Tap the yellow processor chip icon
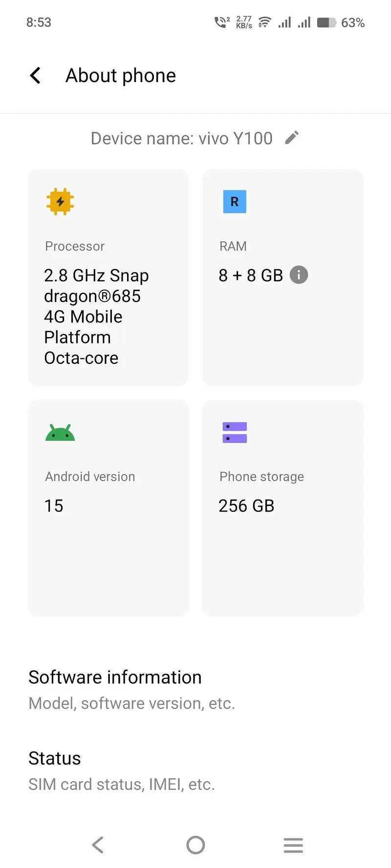Screen dimensions: 391x868 (x=60, y=202)
